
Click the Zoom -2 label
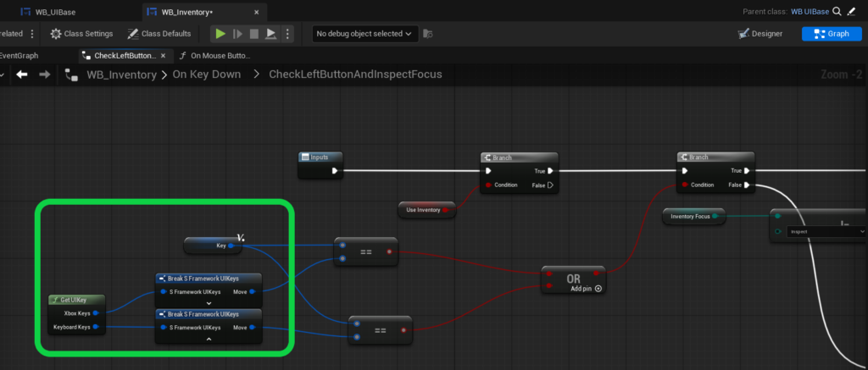click(x=842, y=75)
